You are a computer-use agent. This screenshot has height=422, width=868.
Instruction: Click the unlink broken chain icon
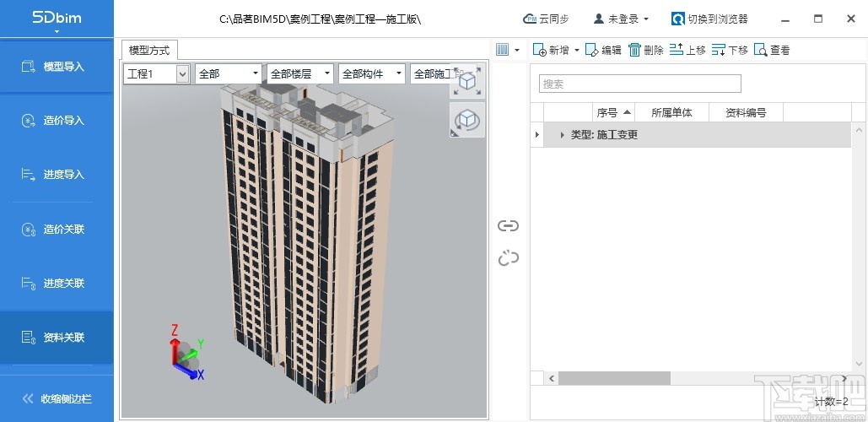click(508, 258)
